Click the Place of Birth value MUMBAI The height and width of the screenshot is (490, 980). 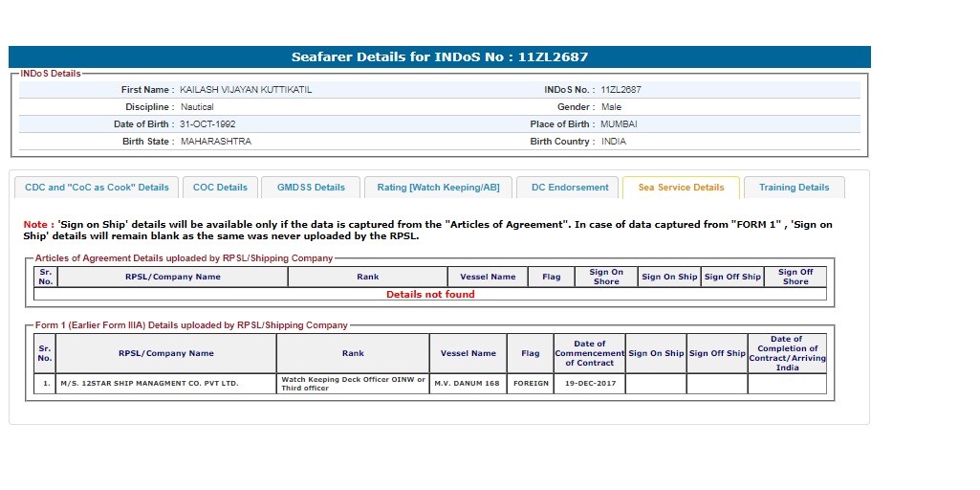[619, 124]
